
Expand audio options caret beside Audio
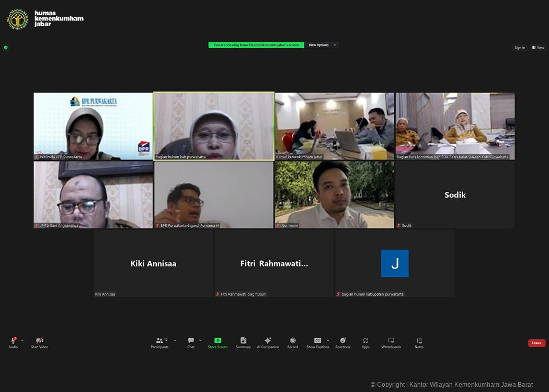point(22,340)
